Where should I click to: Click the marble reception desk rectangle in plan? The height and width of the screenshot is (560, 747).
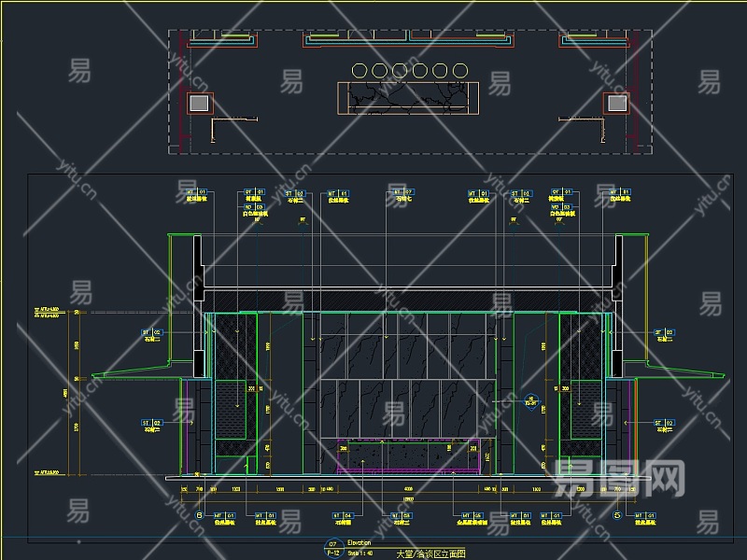point(408,97)
